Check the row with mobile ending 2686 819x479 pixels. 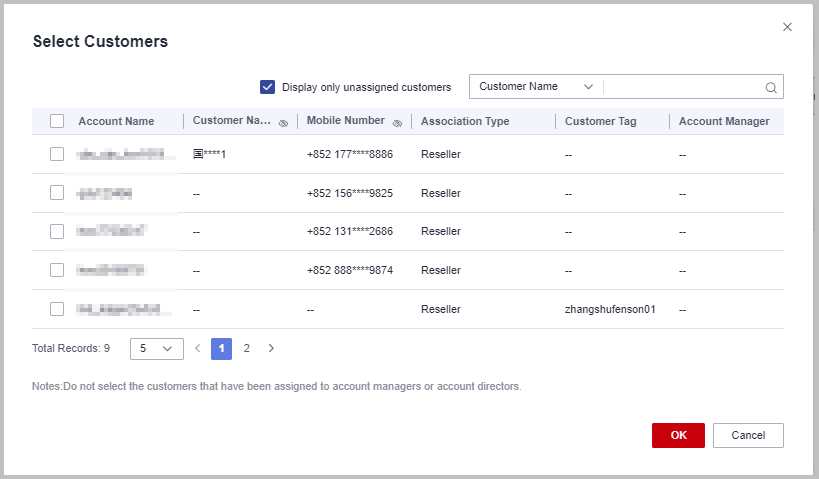pos(57,231)
